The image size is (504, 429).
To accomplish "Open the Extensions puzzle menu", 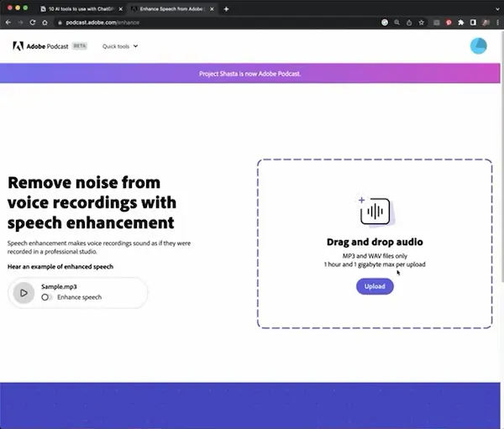I will coord(461,23).
